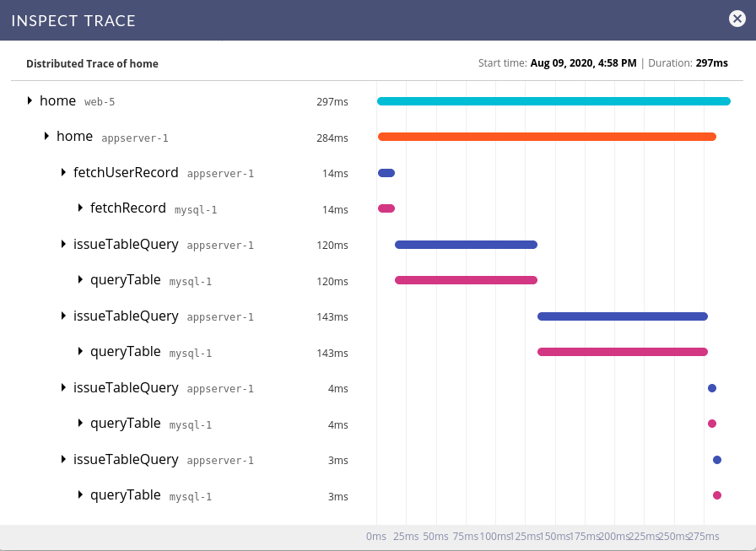The height and width of the screenshot is (551, 756).
Task: Expand the 4ms issueTableQuery span arrow
Action: click(64, 388)
